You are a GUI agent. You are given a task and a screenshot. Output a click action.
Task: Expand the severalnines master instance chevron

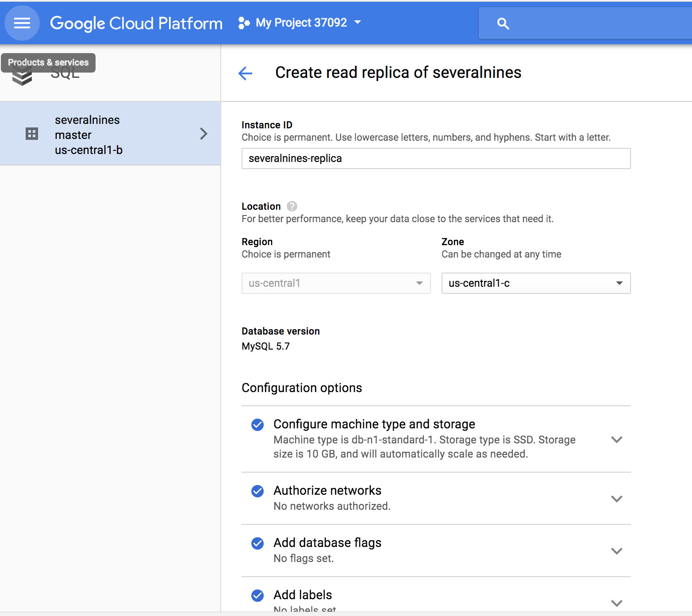[x=204, y=134]
